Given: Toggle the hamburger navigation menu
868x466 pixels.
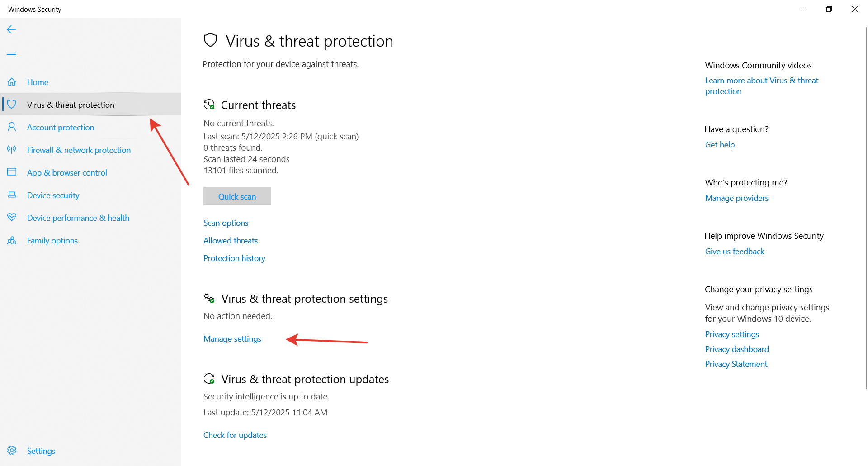Looking at the screenshot, I should (11, 55).
